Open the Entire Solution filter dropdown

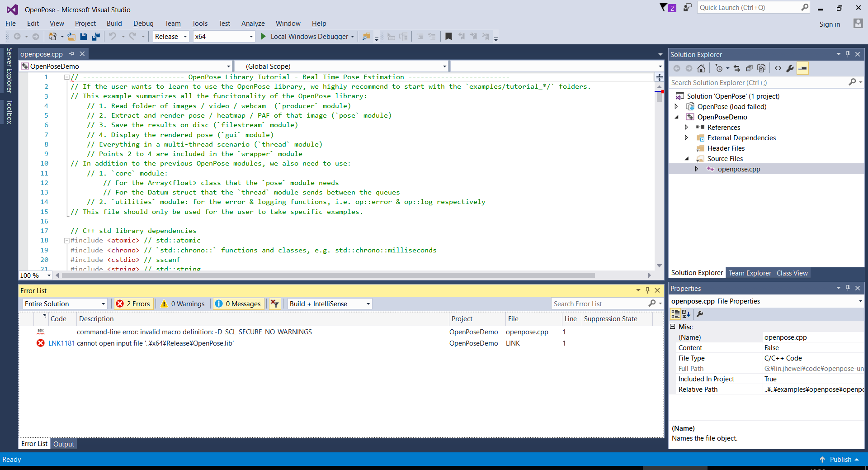pyautogui.click(x=65, y=304)
